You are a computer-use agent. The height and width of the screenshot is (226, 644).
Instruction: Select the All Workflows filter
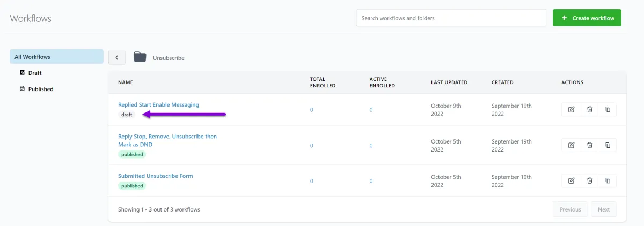click(56, 57)
